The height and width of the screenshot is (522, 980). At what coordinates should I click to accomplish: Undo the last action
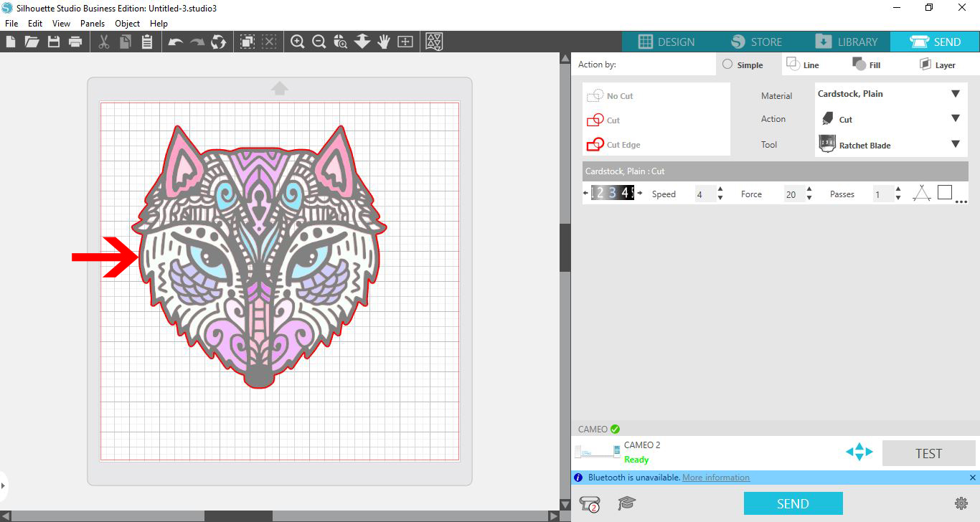(x=176, y=42)
